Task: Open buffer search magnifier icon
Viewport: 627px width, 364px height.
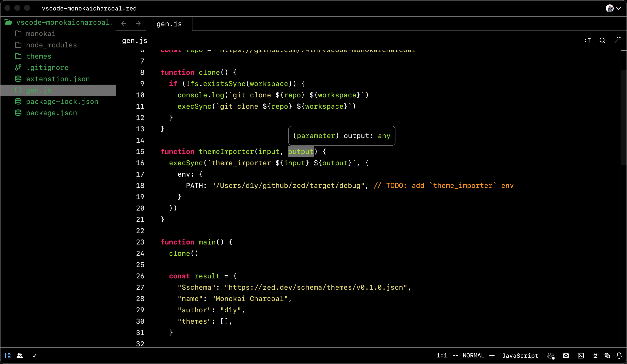Action: coord(602,40)
